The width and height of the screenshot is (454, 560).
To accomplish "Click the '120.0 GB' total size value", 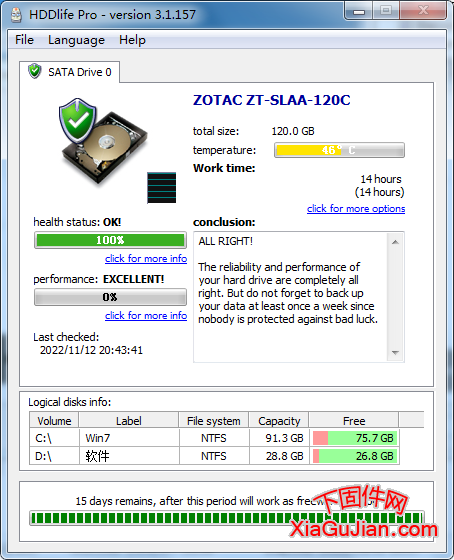I will coord(293,131).
